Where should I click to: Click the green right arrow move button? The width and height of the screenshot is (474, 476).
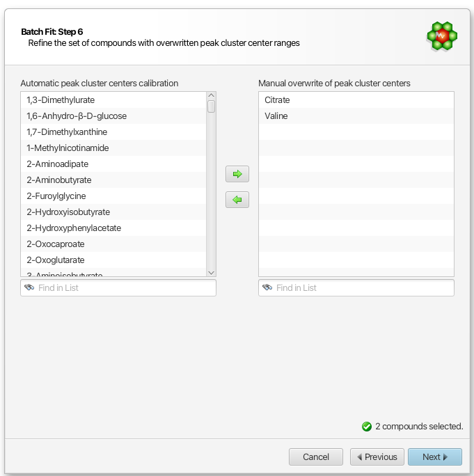click(237, 174)
